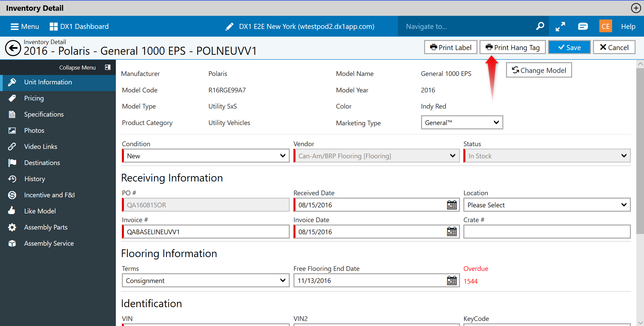
Task: Toggle fullscreen with the expand arrows icon
Action: point(560,27)
